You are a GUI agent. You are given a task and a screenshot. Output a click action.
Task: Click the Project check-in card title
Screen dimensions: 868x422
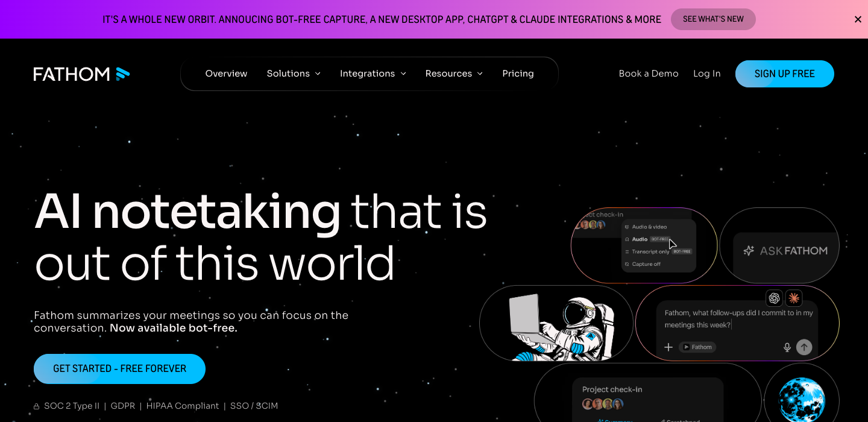pyautogui.click(x=612, y=389)
